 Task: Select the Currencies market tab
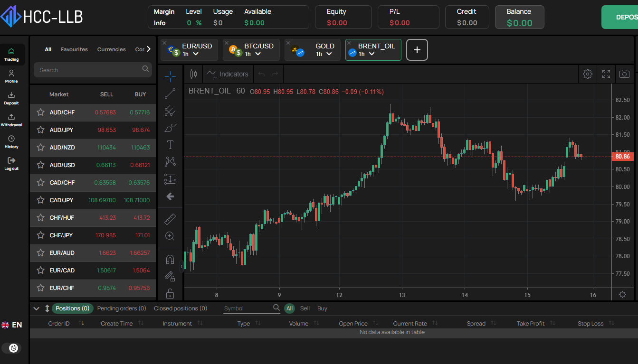click(112, 49)
